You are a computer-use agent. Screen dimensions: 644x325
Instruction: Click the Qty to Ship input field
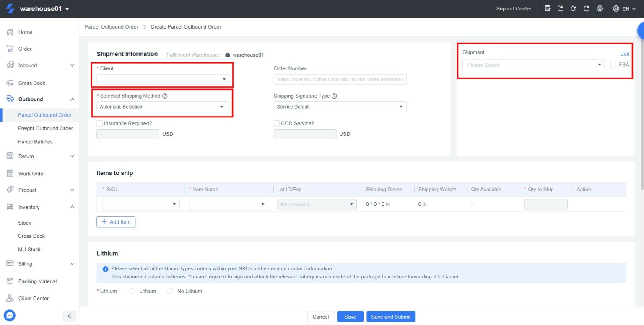tap(545, 204)
